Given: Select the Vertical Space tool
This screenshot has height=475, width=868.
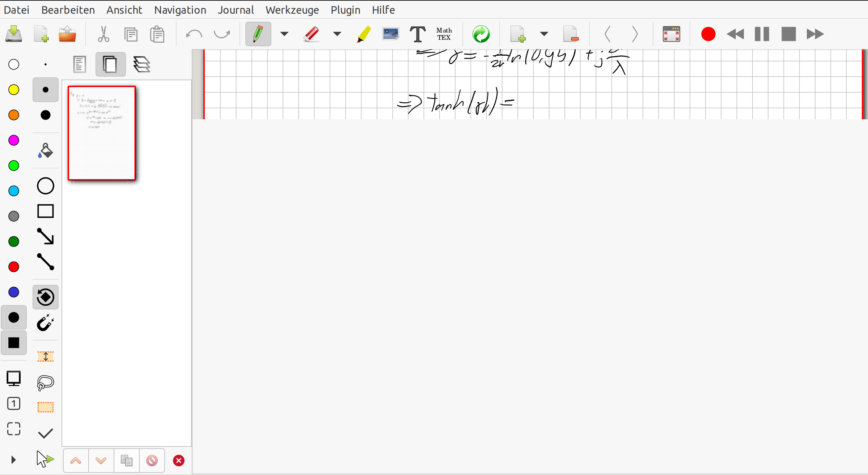Looking at the screenshot, I should (45, 356).
